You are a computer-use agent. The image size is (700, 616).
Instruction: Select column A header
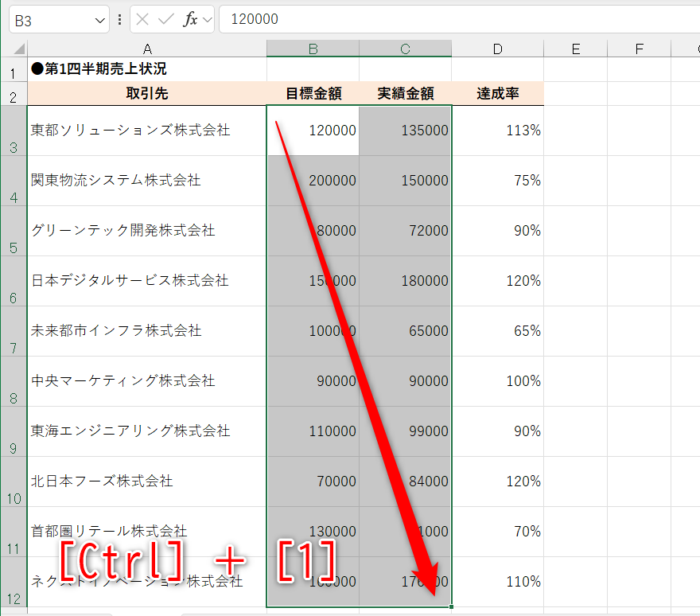[x=147, y=49]
